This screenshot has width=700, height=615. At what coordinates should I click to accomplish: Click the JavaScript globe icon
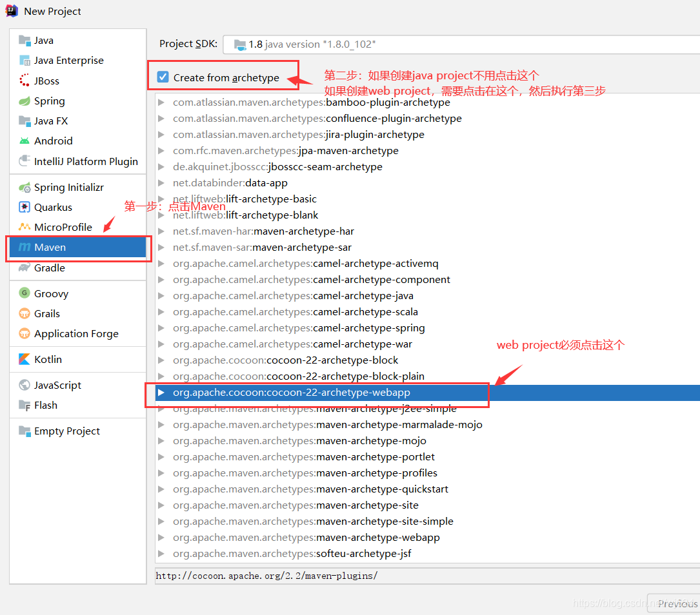[x=25, y=385]
